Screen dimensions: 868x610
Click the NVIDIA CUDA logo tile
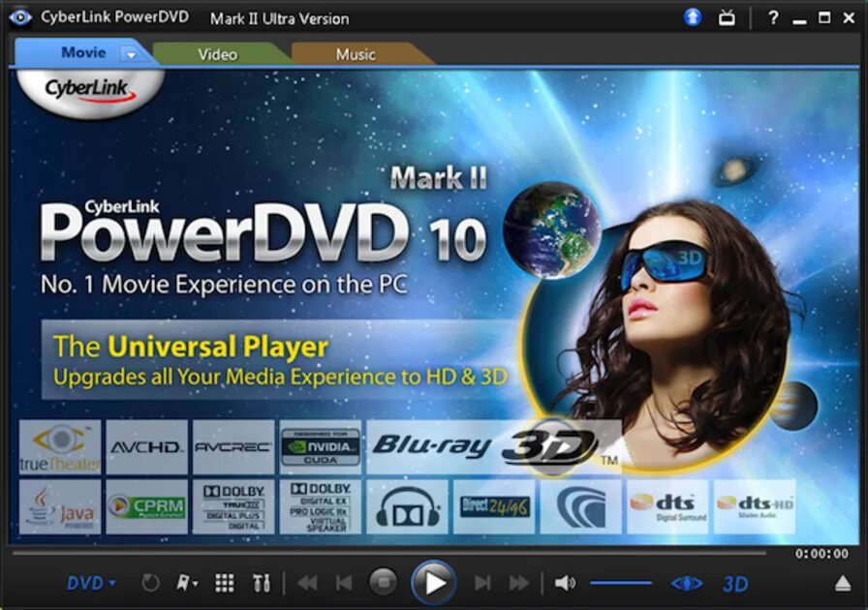coord(321,447)
